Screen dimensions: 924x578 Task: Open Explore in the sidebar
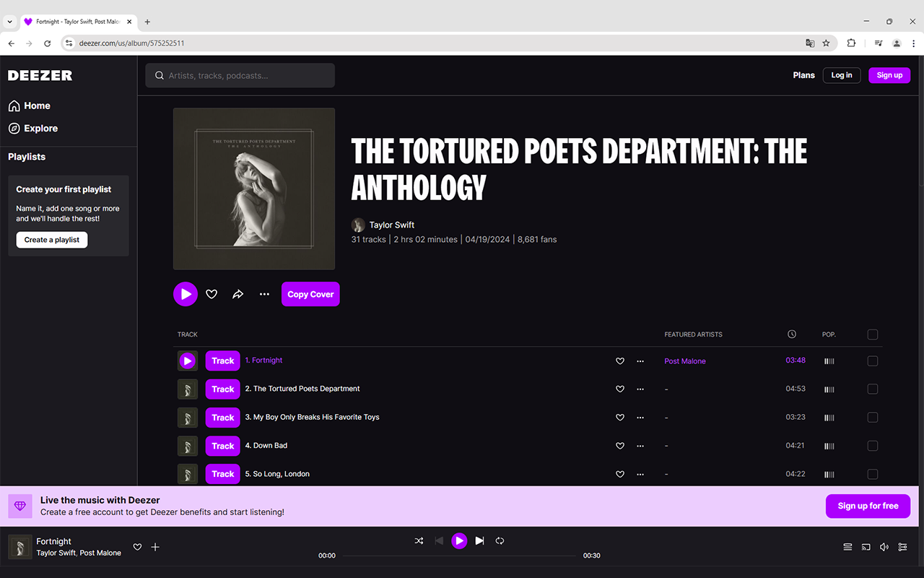[33, 128]
